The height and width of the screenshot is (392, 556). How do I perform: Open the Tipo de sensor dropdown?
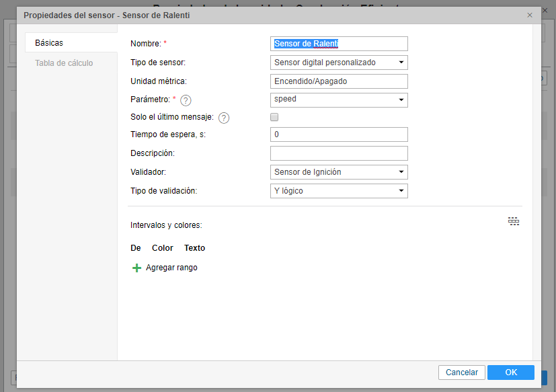click(338, 63)
